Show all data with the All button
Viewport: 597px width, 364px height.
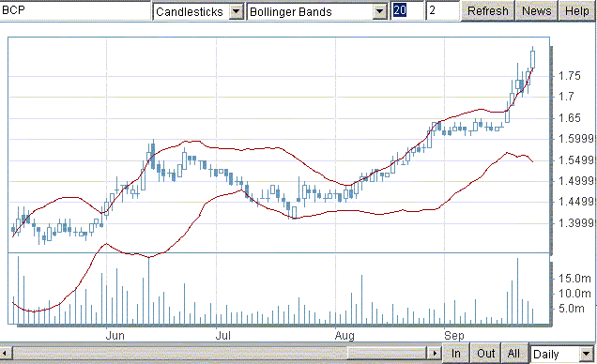[513, 354]
